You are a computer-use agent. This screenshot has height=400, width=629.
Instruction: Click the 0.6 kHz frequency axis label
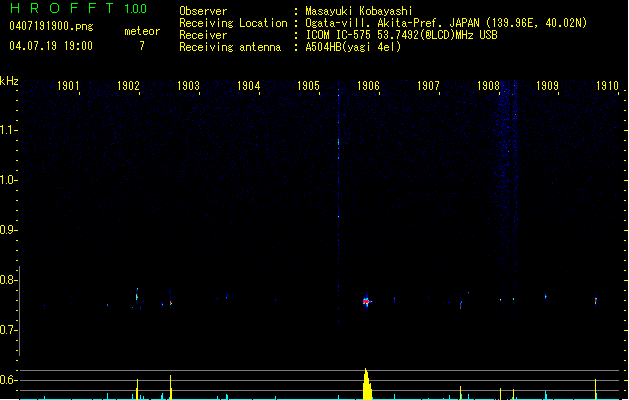pos(8,380)
